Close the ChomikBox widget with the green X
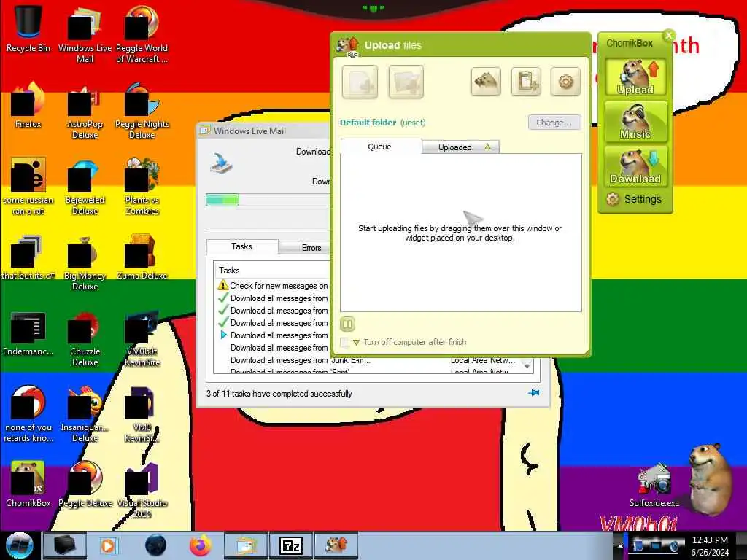 [x=669, y=35]
